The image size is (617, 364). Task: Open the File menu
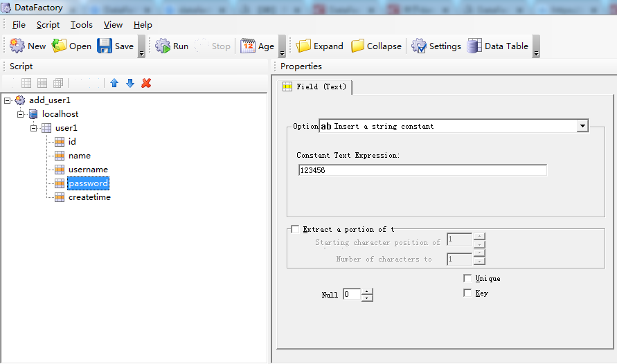[19, 25]
